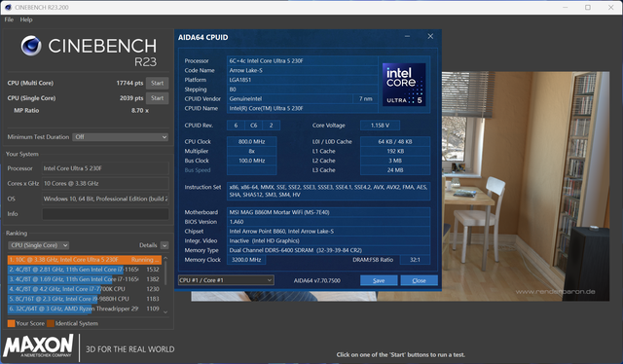Start the CPU (Single Core) test
Screen dimensions: 623x364
click(x=158, y=98)
